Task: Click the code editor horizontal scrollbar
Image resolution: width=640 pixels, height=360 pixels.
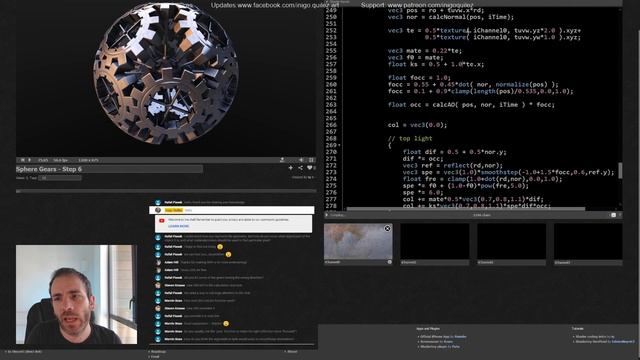Action: point(465,209)
